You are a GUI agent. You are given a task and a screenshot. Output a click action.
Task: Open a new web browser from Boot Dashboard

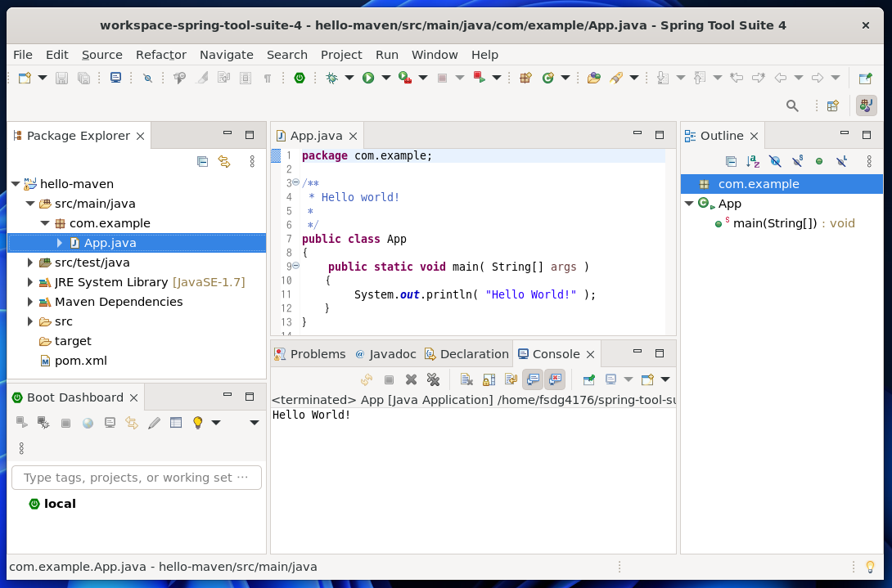click(88, 422)
